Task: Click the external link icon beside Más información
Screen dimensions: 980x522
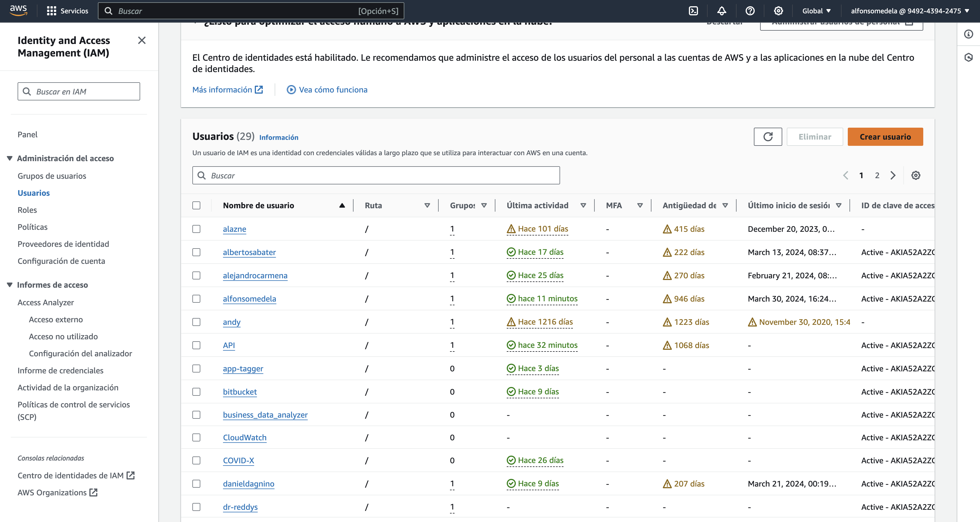Action: click(x=259, y=90)
